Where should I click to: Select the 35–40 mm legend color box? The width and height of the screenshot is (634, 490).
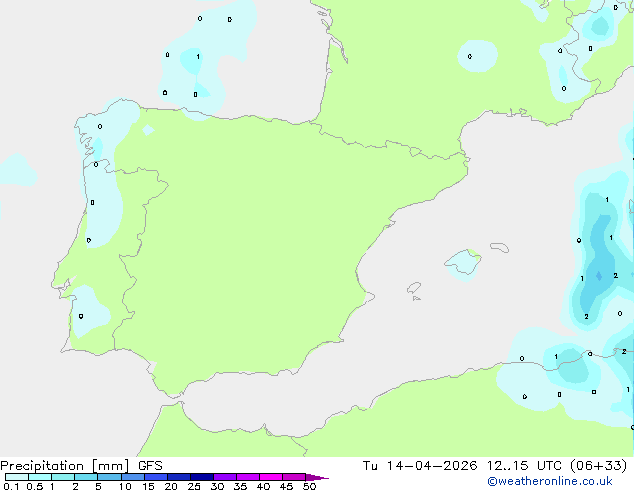pyautogui.click(x=247, y=477)
